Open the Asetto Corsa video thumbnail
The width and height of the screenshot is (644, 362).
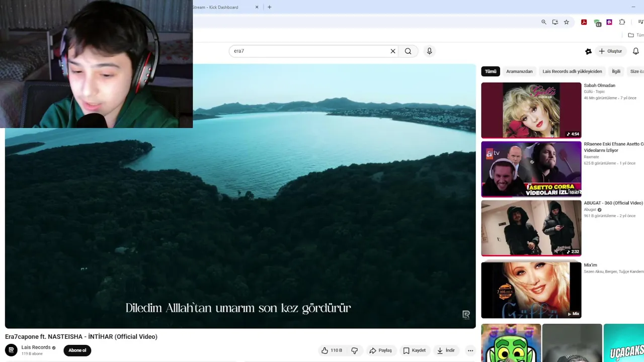click(x=531, y=169)
